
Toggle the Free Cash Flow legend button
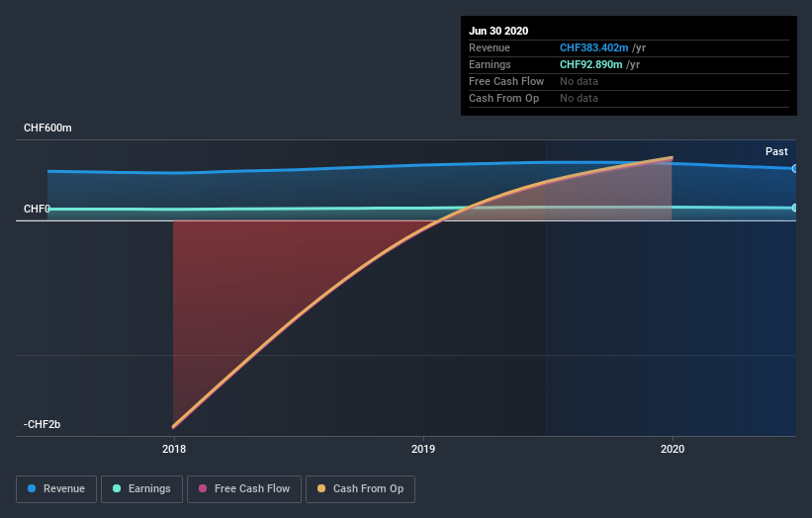click(244, 489)
